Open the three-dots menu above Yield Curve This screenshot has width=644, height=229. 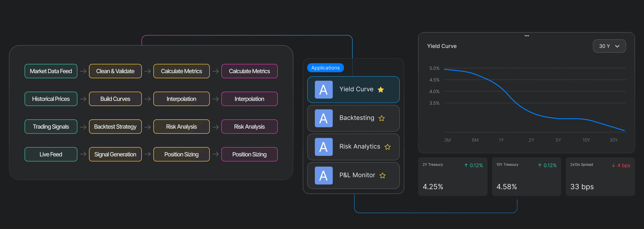(x=527, y=36)
